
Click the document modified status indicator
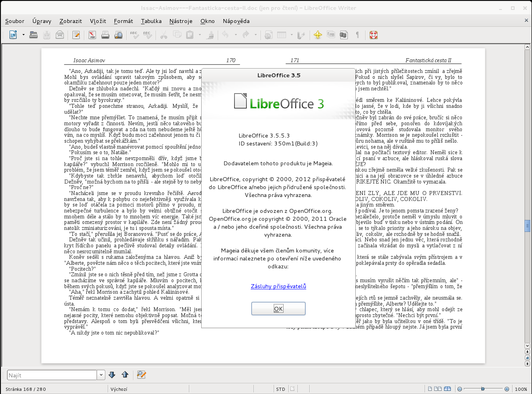[292, 389]
